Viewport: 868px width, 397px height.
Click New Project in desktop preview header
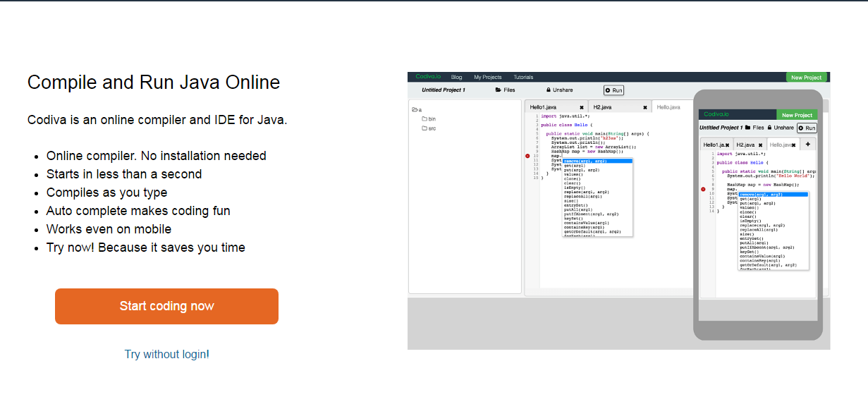(806, 78)
